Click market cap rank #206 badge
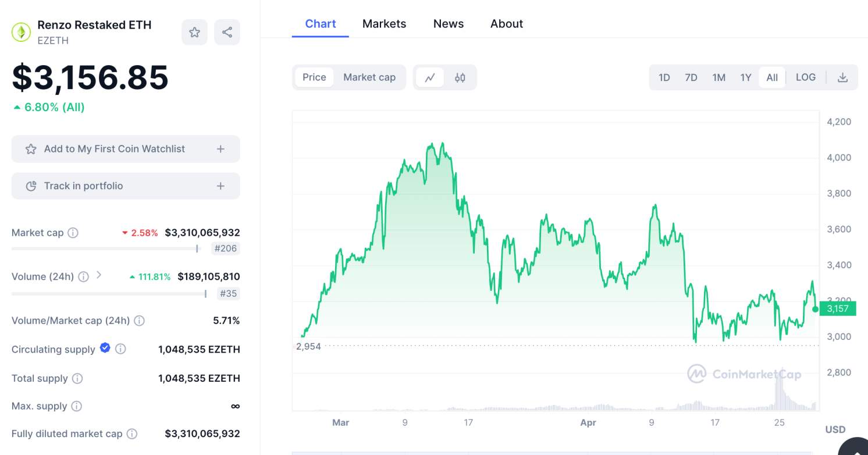Image resolution: width=868 pixels, height=455 pixels. pyautogui.click(x=226, y=248)
